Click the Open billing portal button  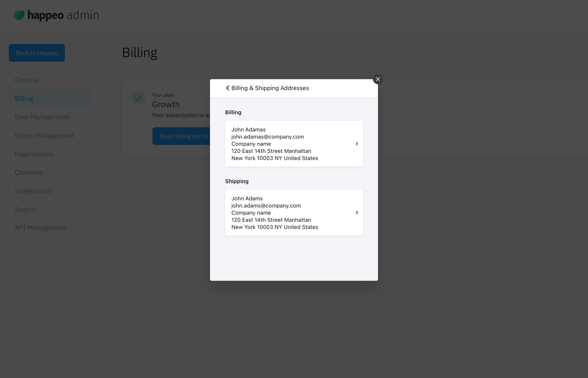(x=184, y=136)
